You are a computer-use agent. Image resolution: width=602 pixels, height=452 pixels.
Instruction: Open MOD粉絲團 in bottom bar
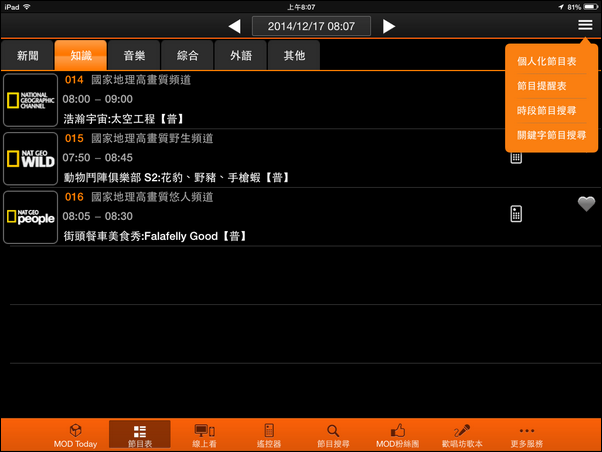coord(397,435)
